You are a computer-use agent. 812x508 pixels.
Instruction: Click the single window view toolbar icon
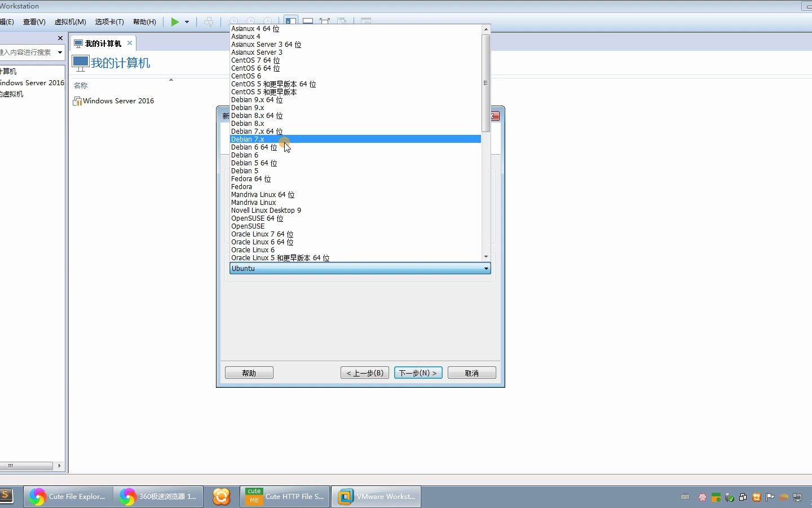click(308, 21)
